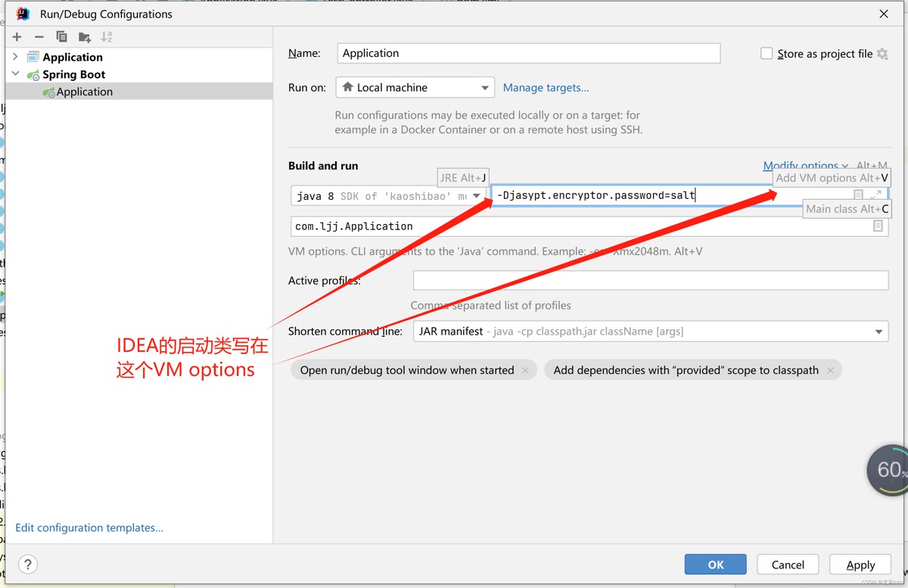Viewport: 908px width, 588px height.
Task: Enable Store as project file checkbox
Action: 767,54
